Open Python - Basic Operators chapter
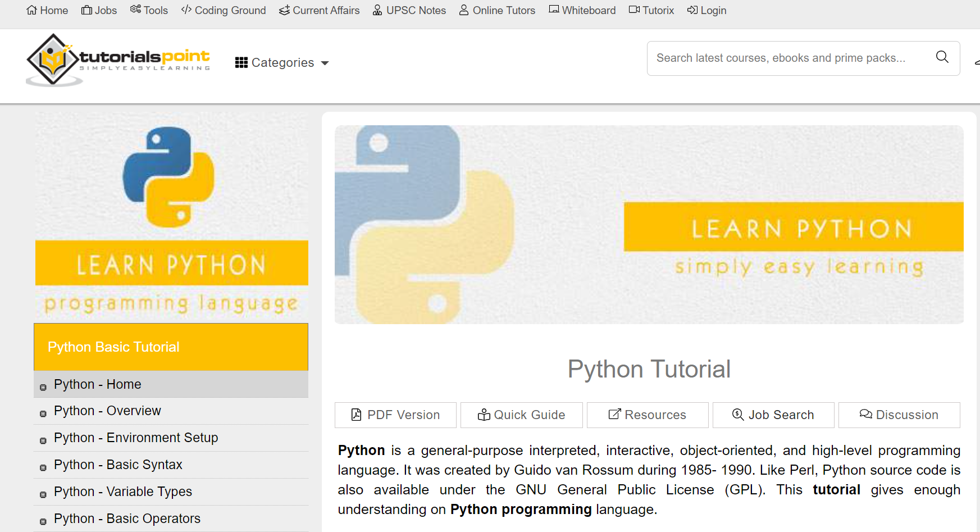This screenshot has width=980, height=532. [x=171, y=519]
